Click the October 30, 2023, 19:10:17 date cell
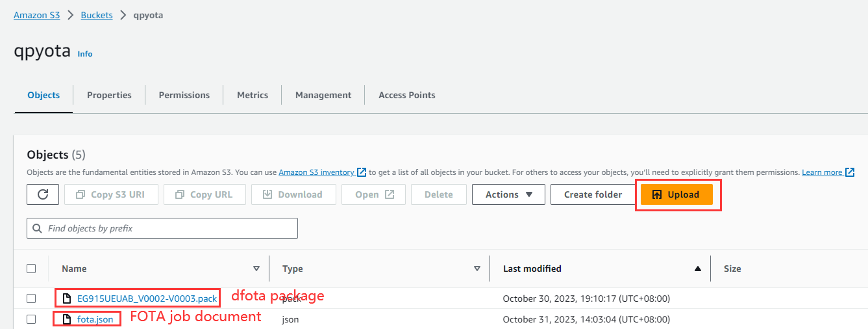This screenshot has width=868, height=329. coord(586,298)
